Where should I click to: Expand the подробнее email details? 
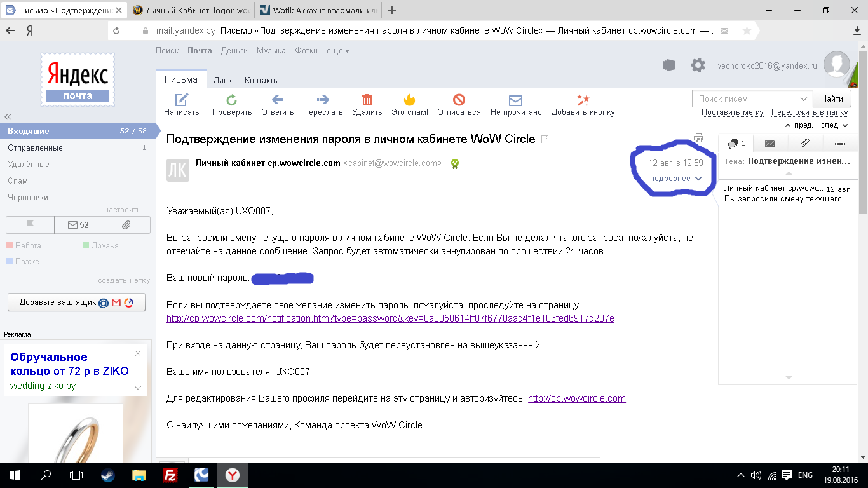[x=675, y=179]
